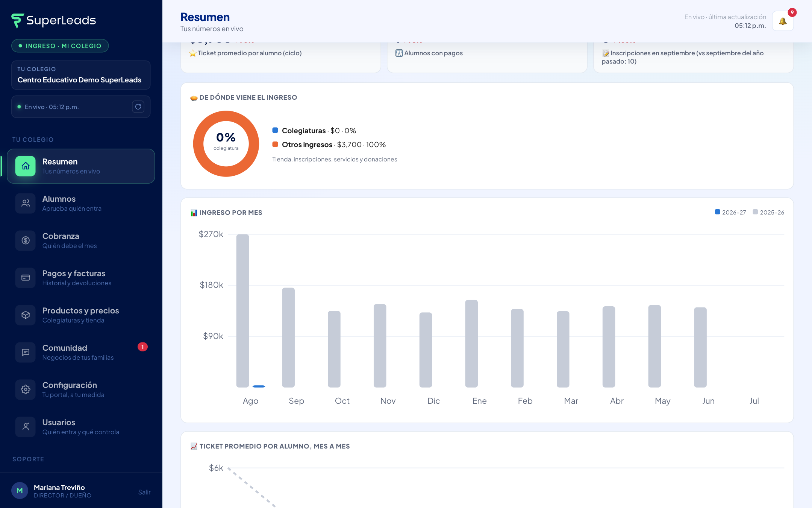Click the 2026–27 legend entry
The height and width of the screenshot is (508, 812).
730,212
